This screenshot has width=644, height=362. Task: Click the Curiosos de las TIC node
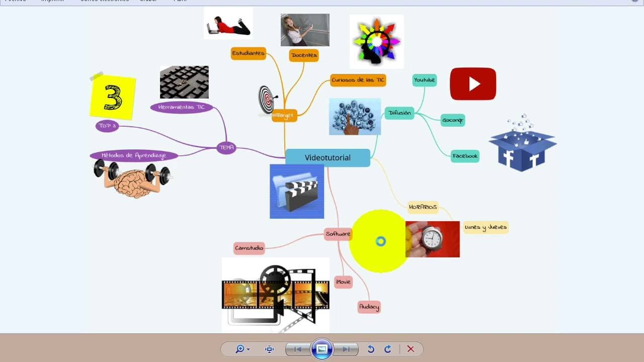pos(358,80)
